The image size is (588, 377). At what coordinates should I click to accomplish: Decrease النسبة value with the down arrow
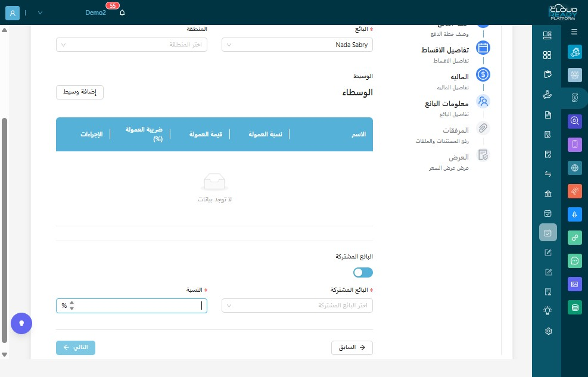71,308
